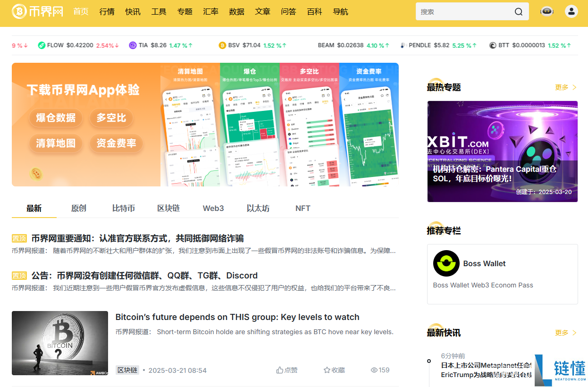588x387 pixels.
Task: Open 币界网重要通知 article headline
Action: [x=137, y=238]
